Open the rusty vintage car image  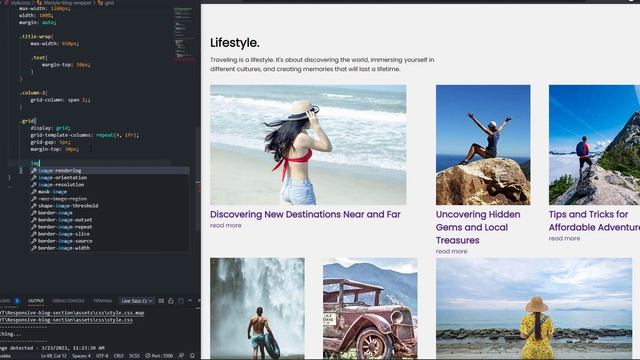(x=370, y=309)
